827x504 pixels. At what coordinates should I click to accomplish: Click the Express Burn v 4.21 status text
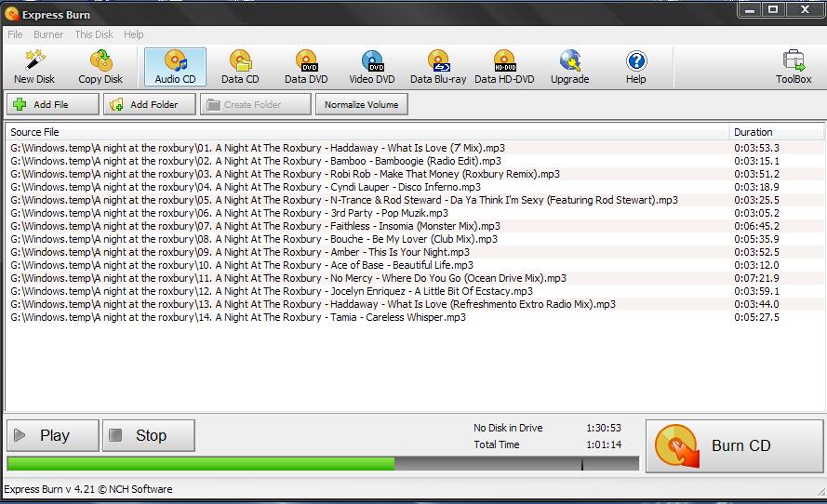click(x=88, y=489)
